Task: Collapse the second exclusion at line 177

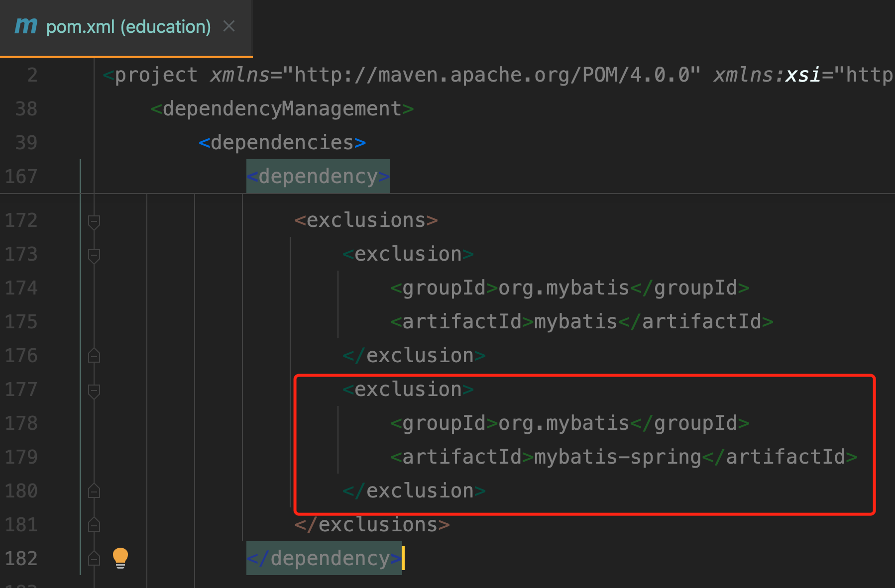Action: [94, 391]
